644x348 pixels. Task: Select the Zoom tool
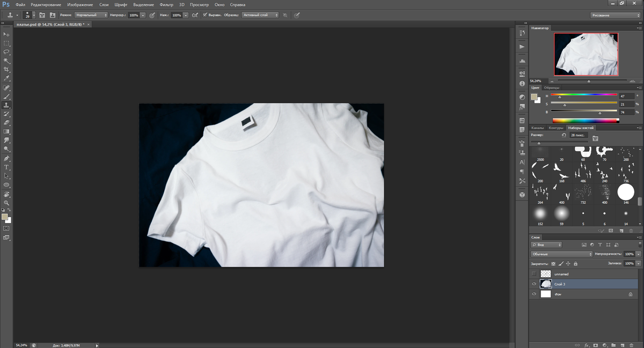(6, 203)
